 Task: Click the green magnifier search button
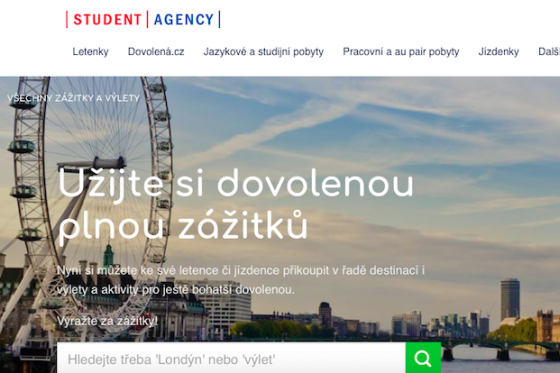point(423,358)
